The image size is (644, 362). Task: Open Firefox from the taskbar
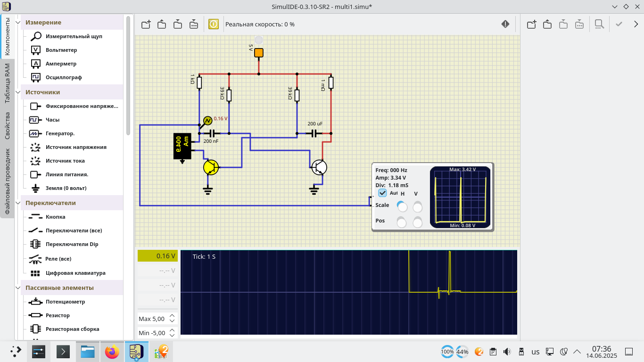pyautogui.click(x=112, y=352)
